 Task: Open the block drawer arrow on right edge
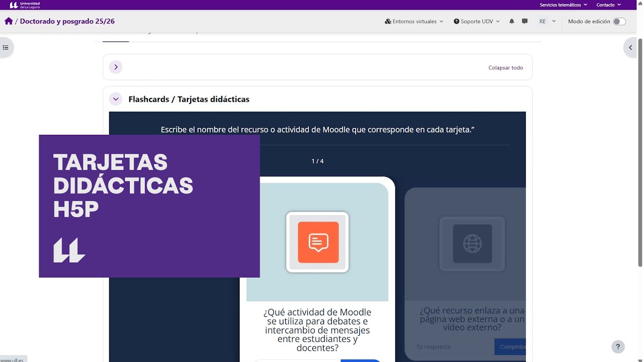click(631, 48)
